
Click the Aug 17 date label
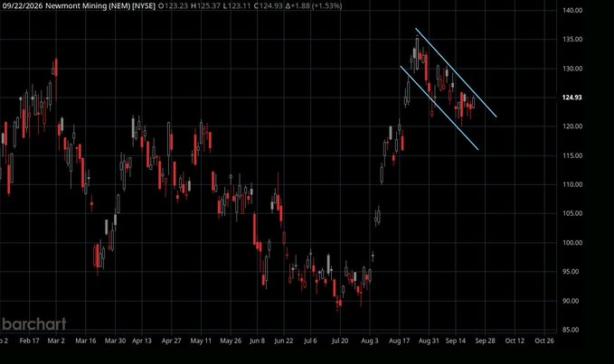point(400,341)
